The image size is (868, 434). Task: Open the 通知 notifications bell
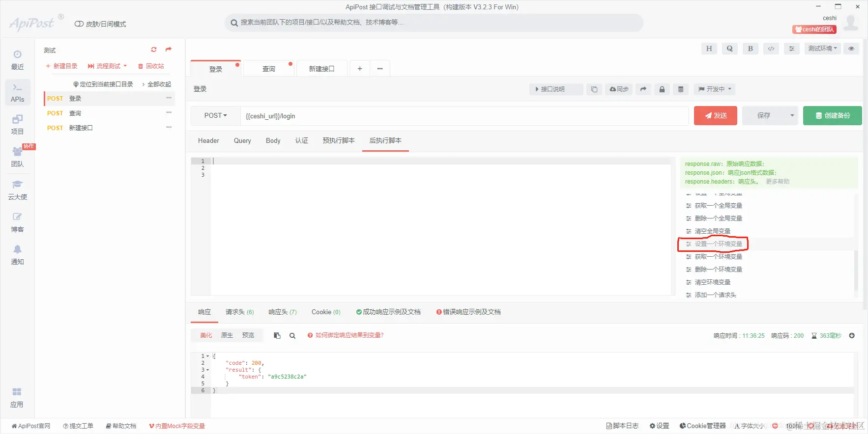pos(17,254)
